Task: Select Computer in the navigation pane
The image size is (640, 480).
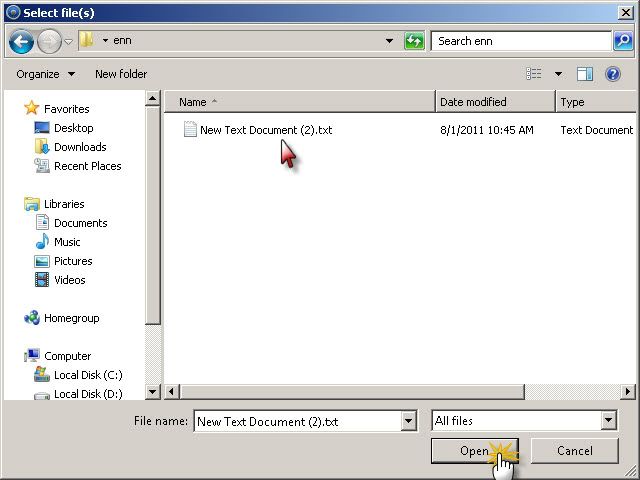Action: [67, 356]
